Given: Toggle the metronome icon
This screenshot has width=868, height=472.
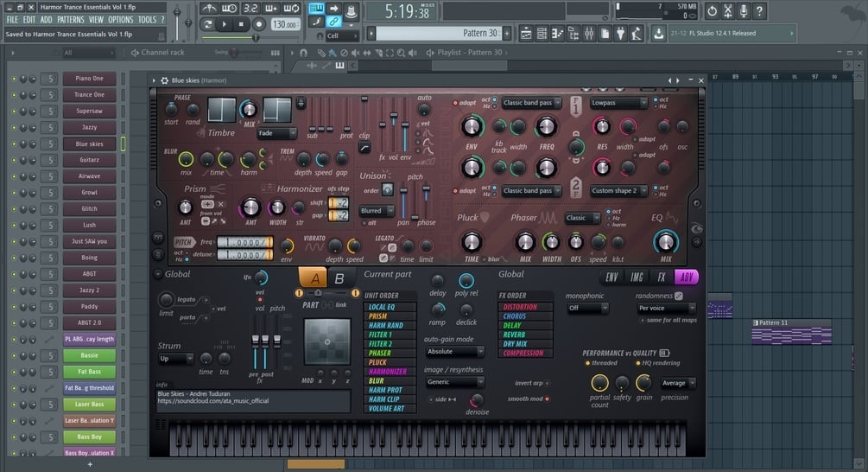Looking at the screenshot, I should coord(209,9).
